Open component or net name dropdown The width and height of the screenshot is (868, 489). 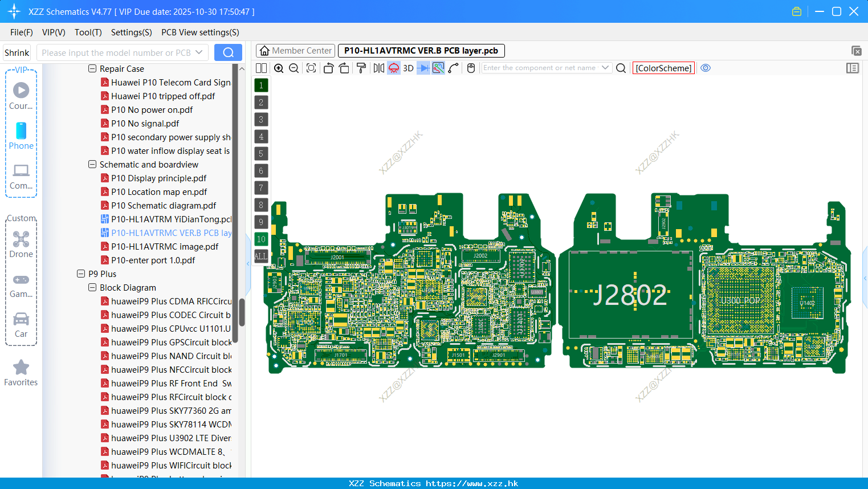(x=605, y=68)
